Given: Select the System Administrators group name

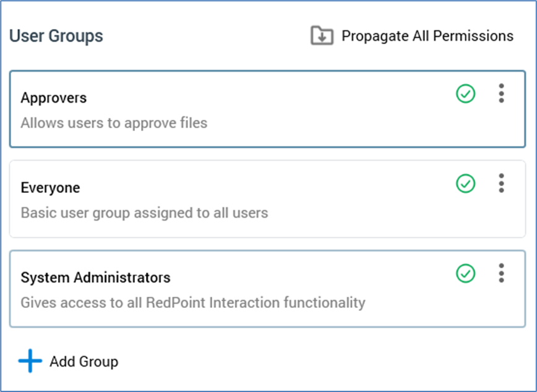Looking at the screenshot, I should [x=95, y=278].
